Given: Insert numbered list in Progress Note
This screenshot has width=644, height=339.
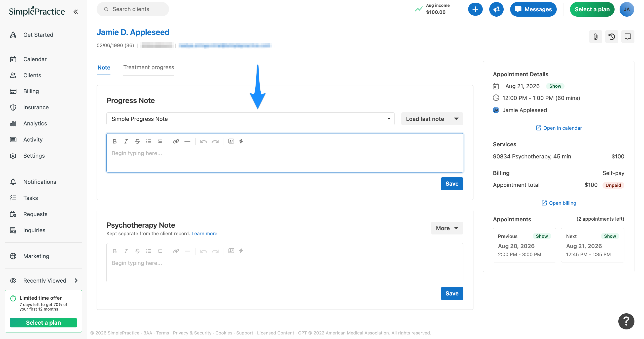Looking at the screenshot, I should click(159, 141).
